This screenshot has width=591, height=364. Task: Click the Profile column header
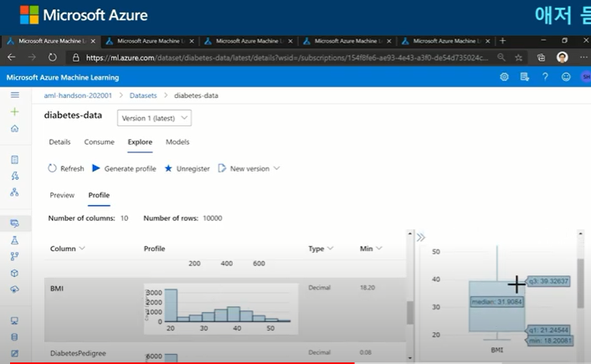(155, 249)
